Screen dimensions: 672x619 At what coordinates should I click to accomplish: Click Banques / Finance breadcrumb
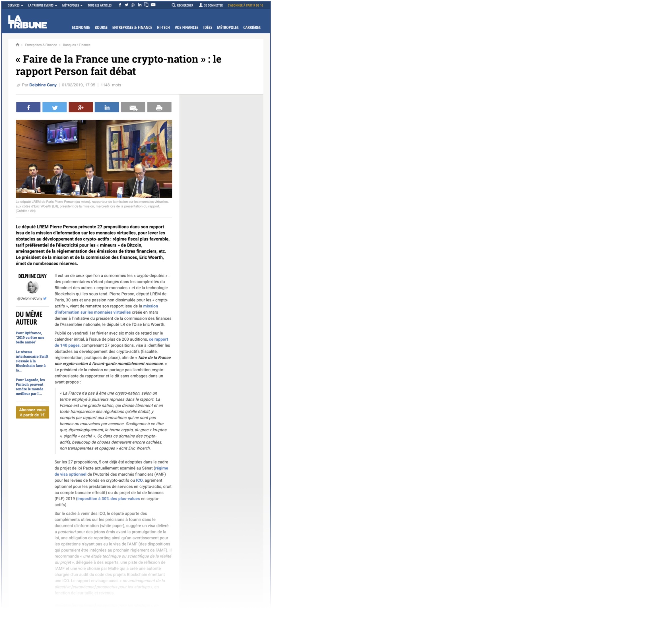[x=77, y=45]
